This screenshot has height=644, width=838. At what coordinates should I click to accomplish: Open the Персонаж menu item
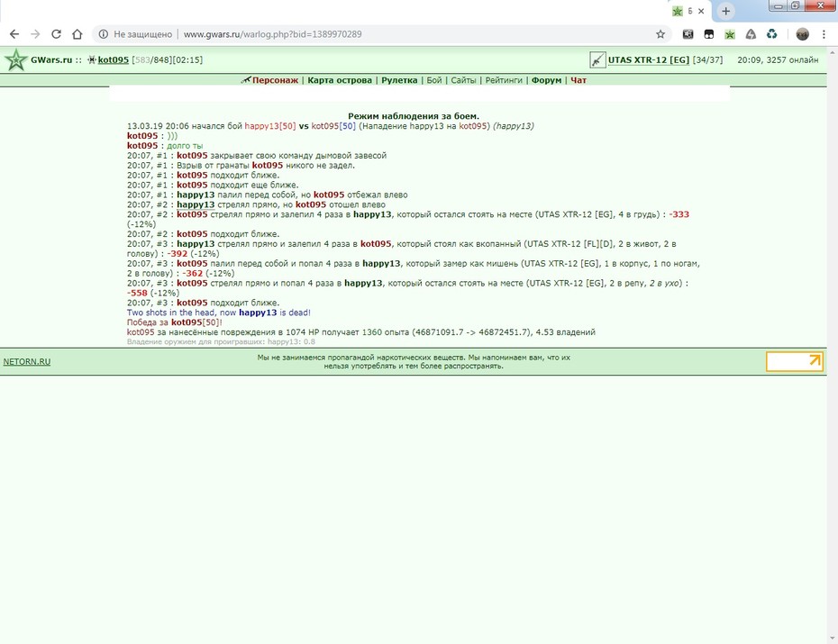[275, 80]
